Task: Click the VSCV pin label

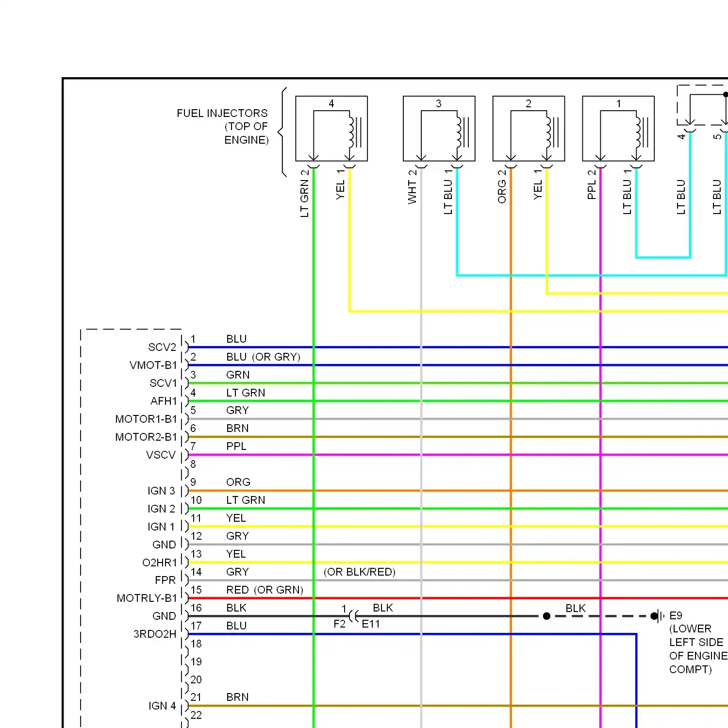Action: [161, 455]
